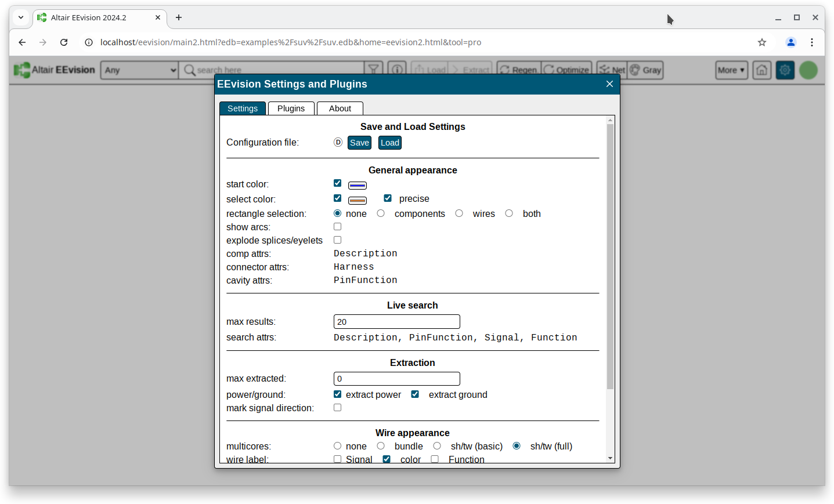Click the max extracted input field
The image size is (834, 504).
click(x=397, y=379)
